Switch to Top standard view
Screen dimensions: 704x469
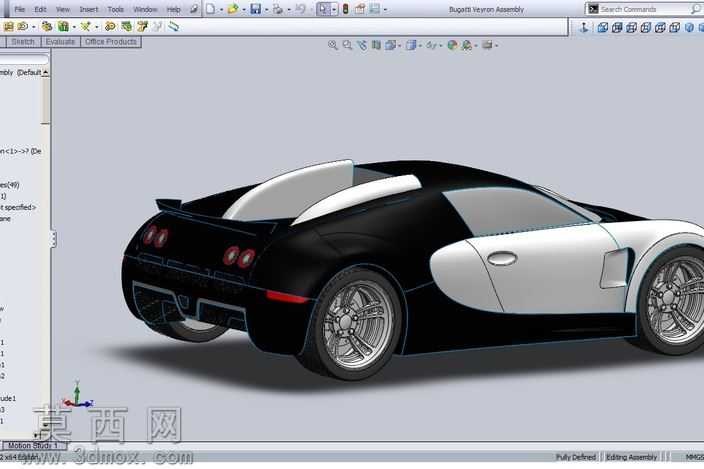(660, 27)
